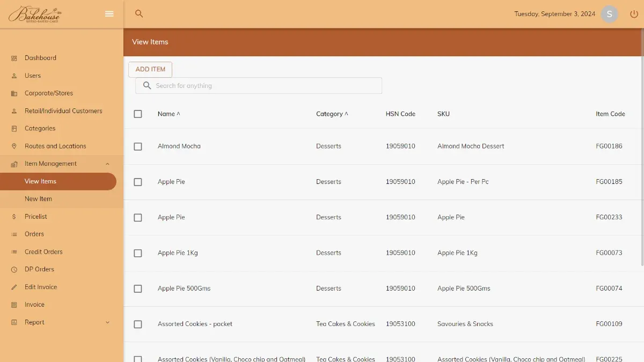Click the power logout icon
The height and width of the screenshot is (362, 644).
click(x=634, y=14)
